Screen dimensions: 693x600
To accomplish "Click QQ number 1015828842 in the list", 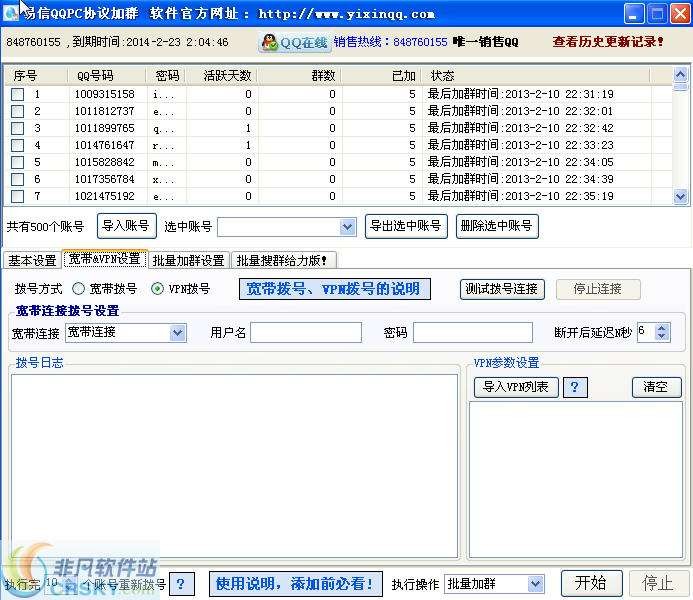I will click(x=104, y=162).
